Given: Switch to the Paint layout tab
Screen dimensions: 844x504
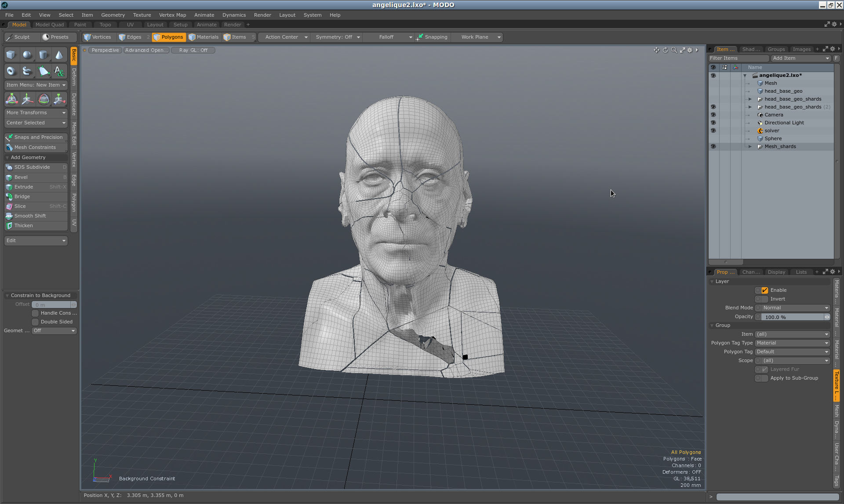Looking at the screenshot, I should (x=80, y=25).
